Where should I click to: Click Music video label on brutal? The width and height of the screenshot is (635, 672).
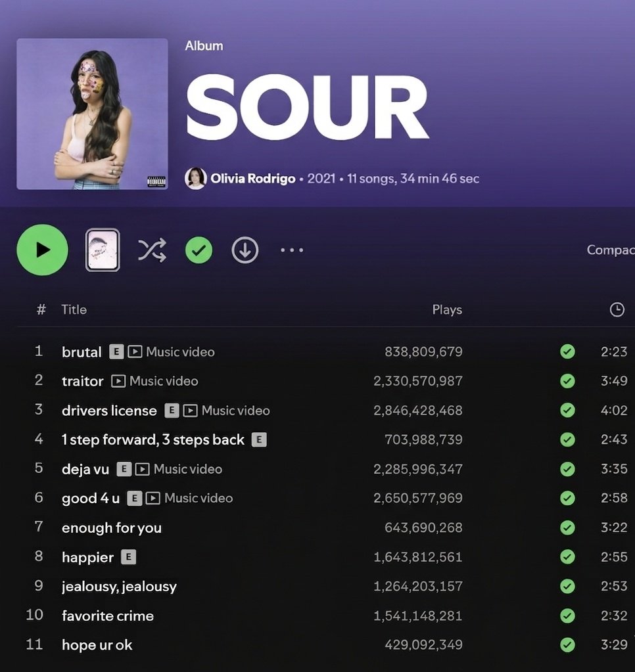[x=180, y=352]
